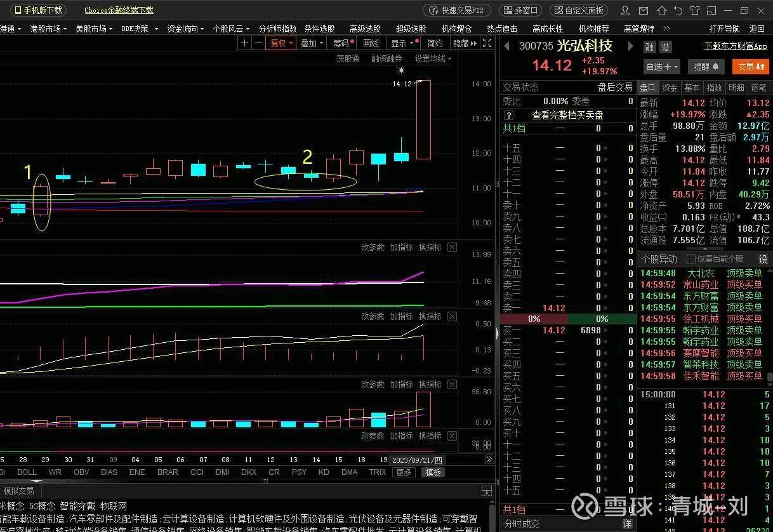Click the red buy-sell ratio bar
The image size is (773, 532).
[534, 319]
